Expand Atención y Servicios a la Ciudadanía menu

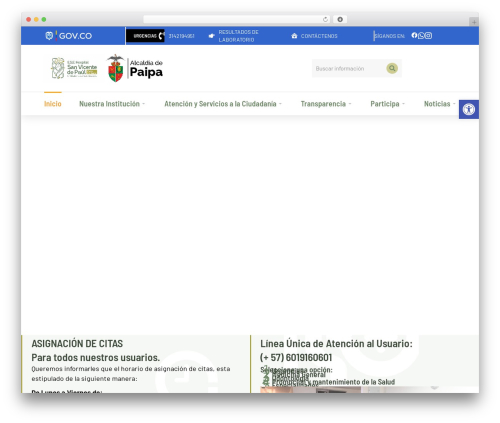pos(223,104)
